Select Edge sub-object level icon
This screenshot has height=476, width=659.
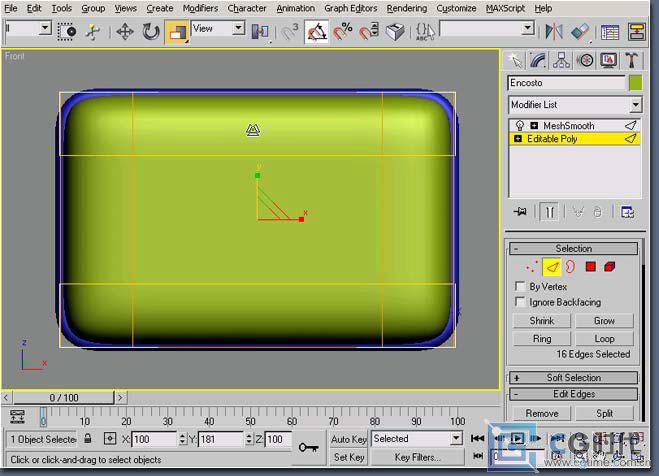pos(551,267)
